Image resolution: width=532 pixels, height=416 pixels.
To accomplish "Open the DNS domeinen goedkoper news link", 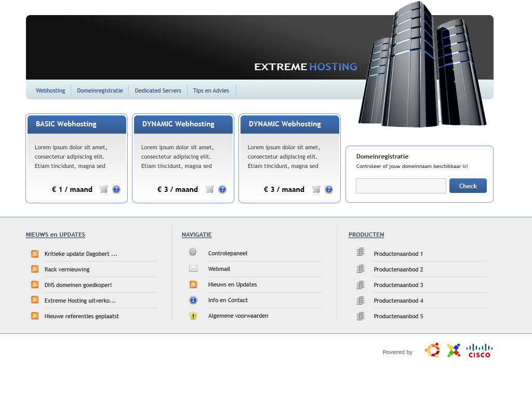I will (78, 285).
